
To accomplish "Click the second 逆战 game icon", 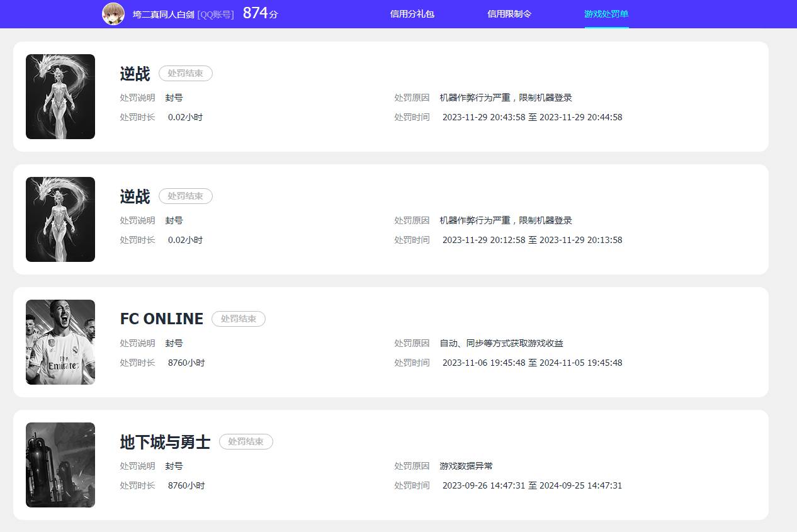I will (x=60, y=219).
